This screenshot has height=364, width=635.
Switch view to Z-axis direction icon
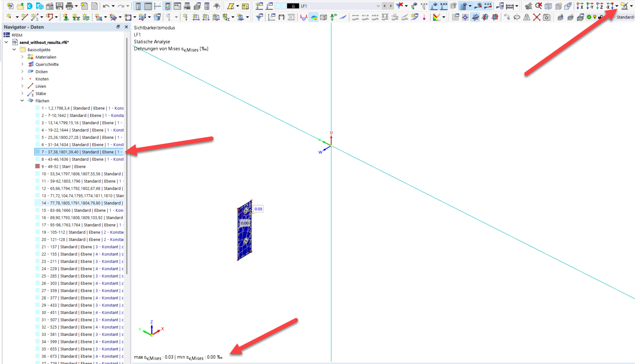(600, 6)
